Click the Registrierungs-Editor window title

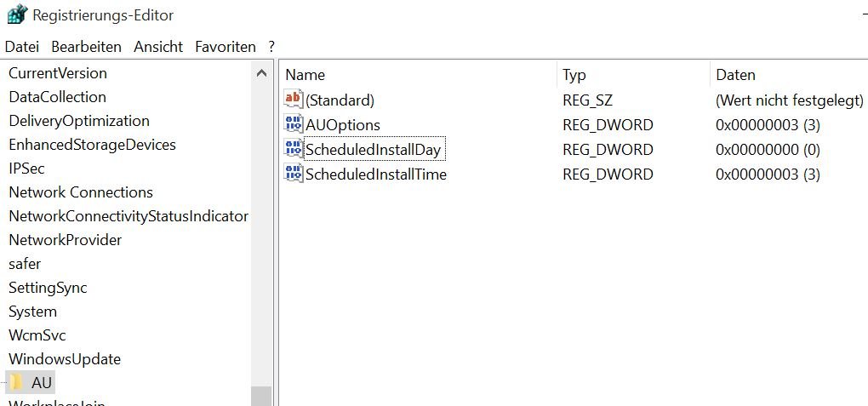coord(103,15)
